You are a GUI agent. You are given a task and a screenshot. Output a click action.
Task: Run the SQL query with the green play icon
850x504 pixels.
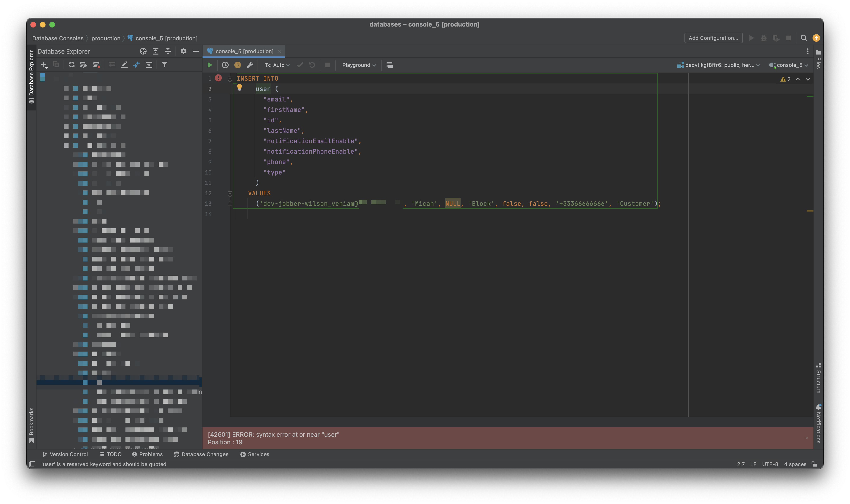[x=210, y=65]
